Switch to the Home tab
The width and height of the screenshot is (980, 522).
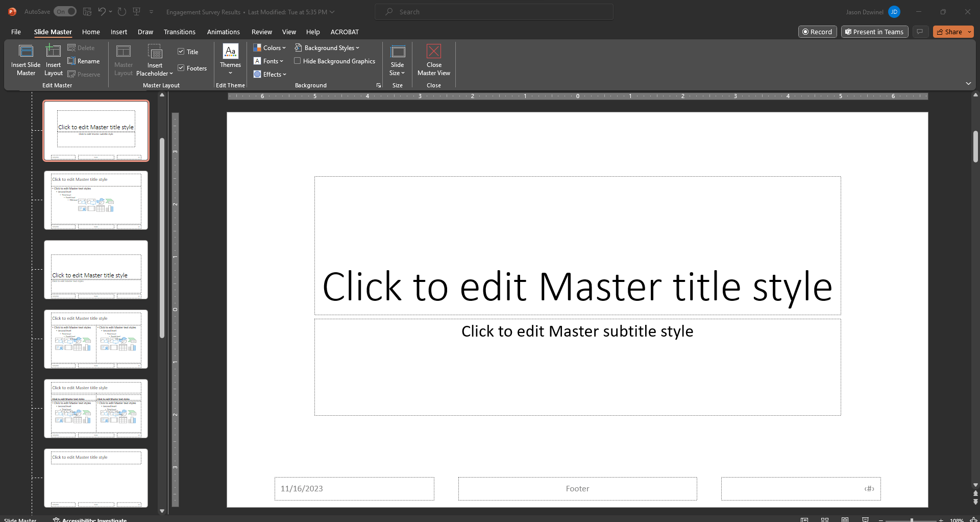pos(91,32)
